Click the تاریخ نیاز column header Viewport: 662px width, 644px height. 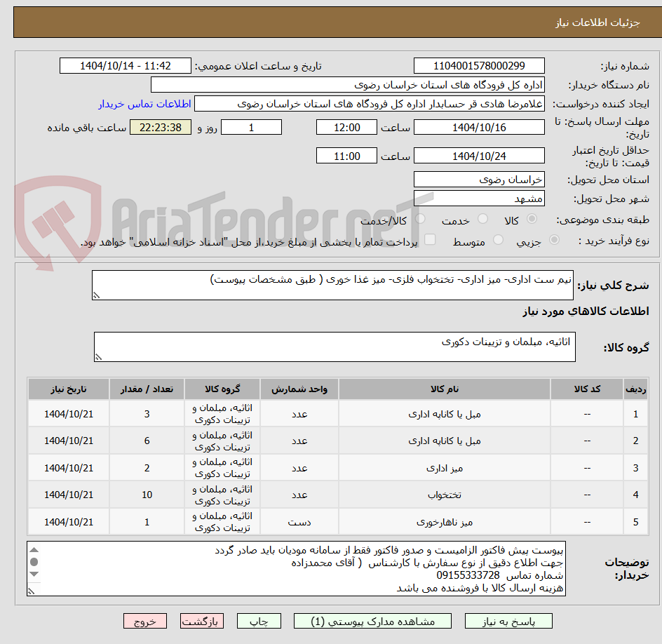69,389
